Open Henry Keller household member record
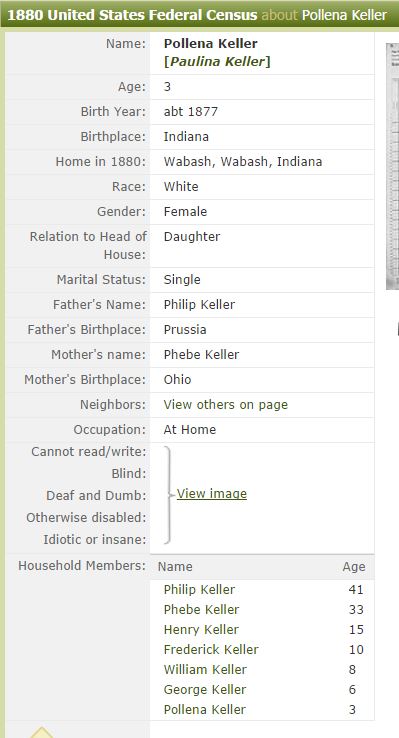Image resolution: width=399 pixels, height=738 pixels. 201,630
